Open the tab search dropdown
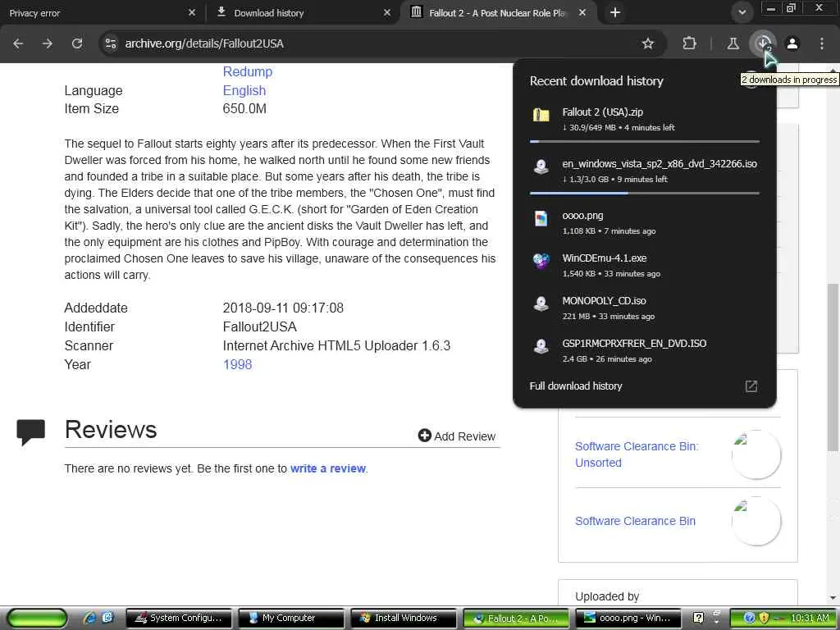The width and height of the screenshot is (840, 630). (742, 12)
